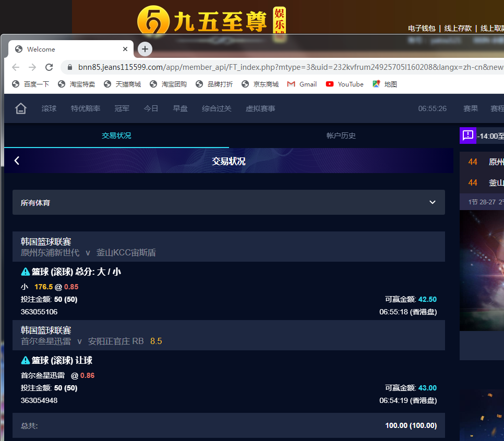Open the Gmail bookmark

point(302,84)
